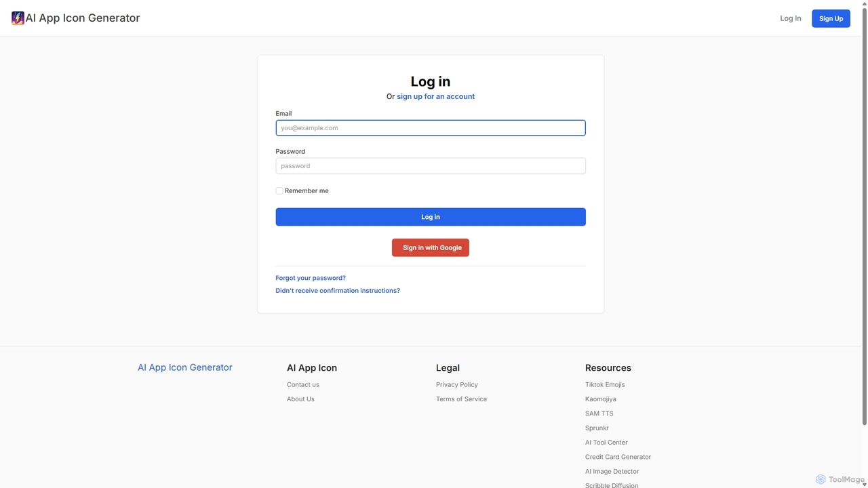Click the Password field label
Screen dimensions: 868x488
pos(290,152)
